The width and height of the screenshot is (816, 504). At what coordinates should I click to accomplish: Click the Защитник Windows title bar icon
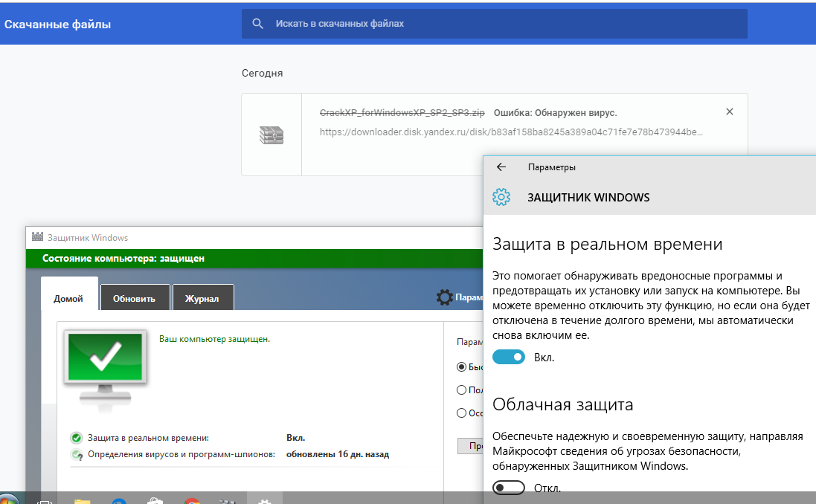pos(37,237)
